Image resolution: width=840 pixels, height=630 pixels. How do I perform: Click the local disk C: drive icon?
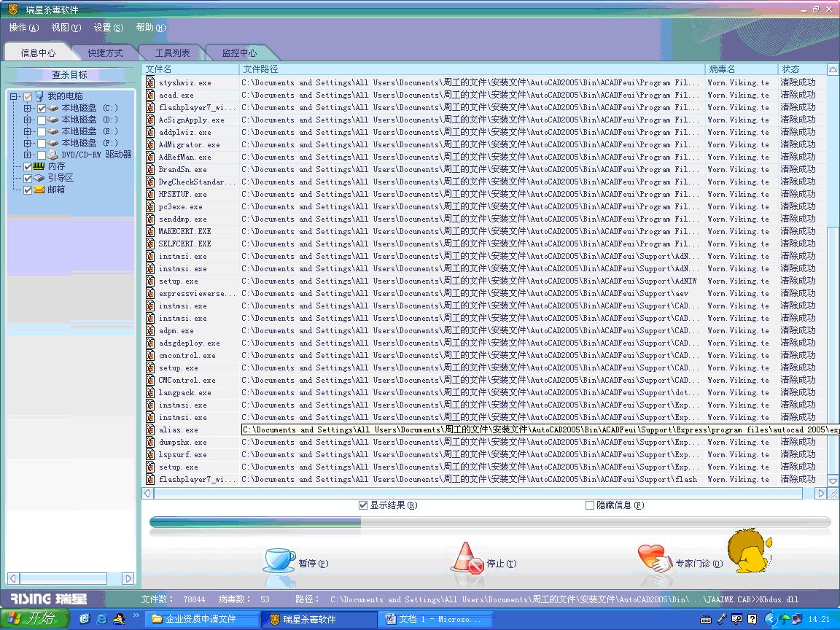[x=52, y=108]
